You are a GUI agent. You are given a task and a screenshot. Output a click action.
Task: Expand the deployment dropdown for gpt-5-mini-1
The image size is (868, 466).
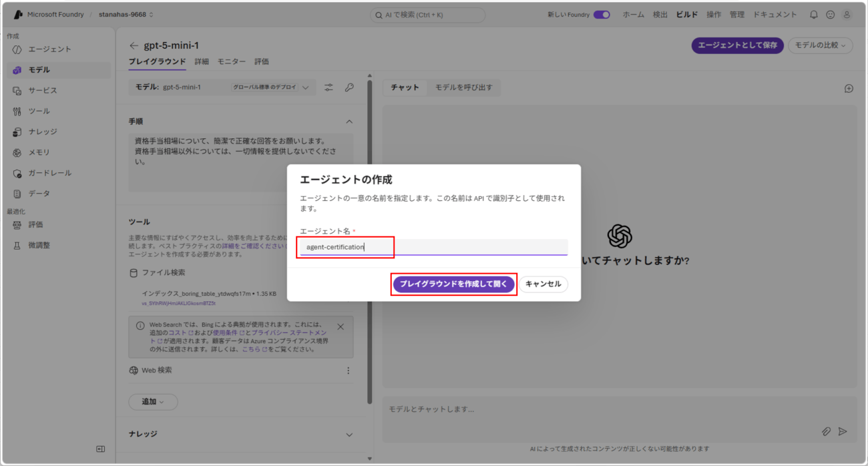coord(305,87)
